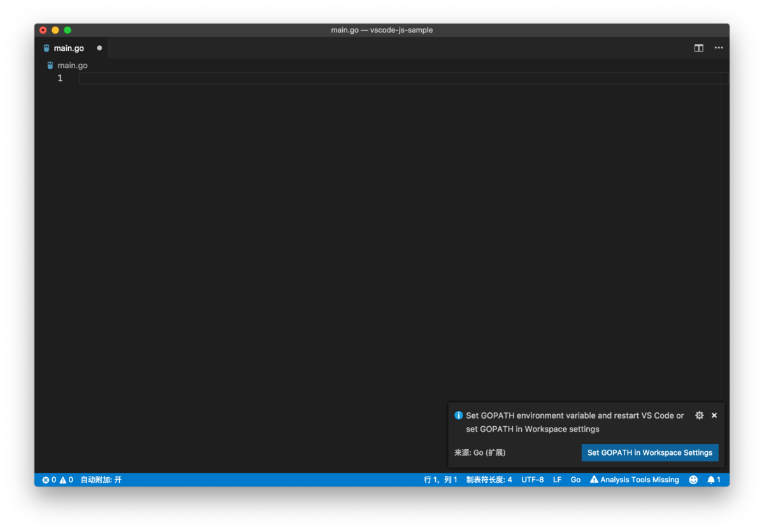Click the green maximize window button

[68, 30]
